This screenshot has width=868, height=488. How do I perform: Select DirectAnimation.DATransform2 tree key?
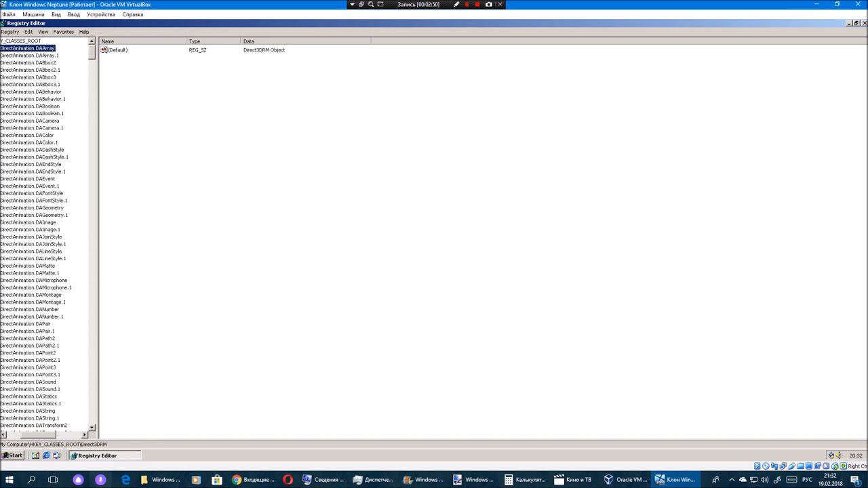click(x=33, y=426)
